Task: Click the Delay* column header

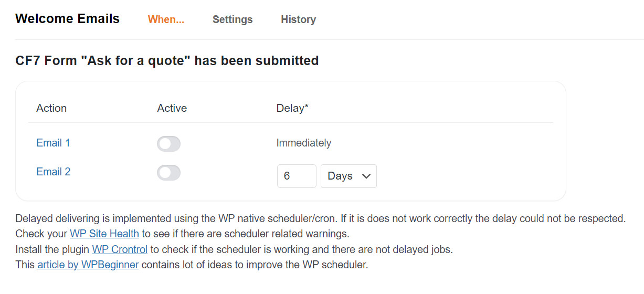Action: tap(292, 108)
